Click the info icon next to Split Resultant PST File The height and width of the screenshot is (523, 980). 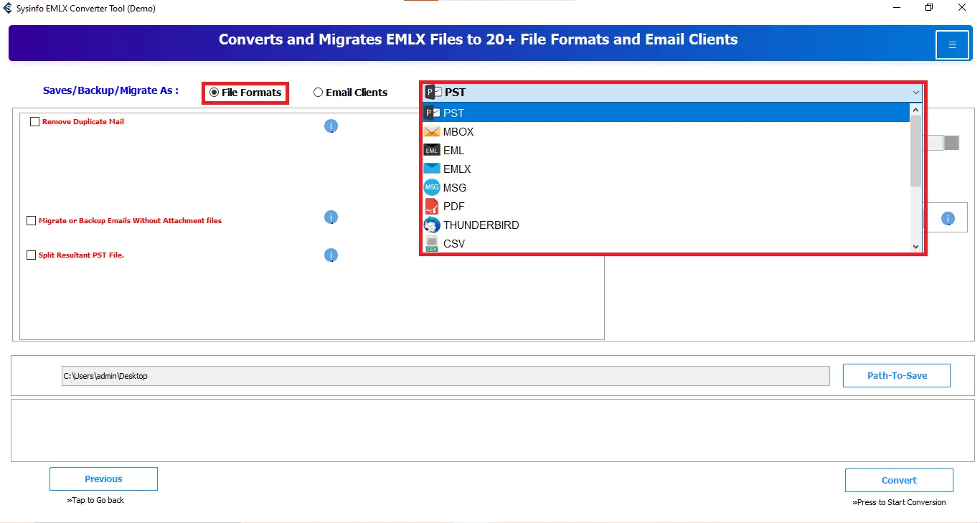331,255
